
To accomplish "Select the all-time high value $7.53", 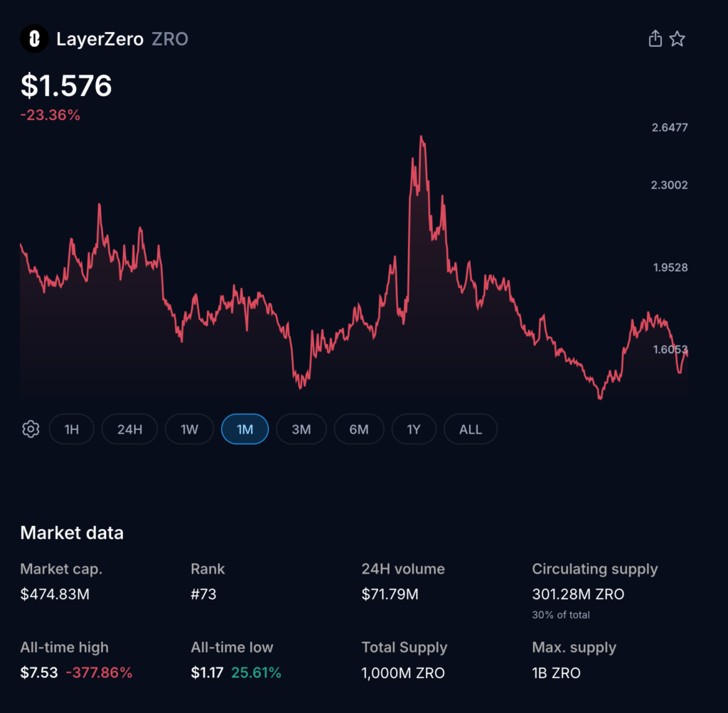I will pos(38,672).
